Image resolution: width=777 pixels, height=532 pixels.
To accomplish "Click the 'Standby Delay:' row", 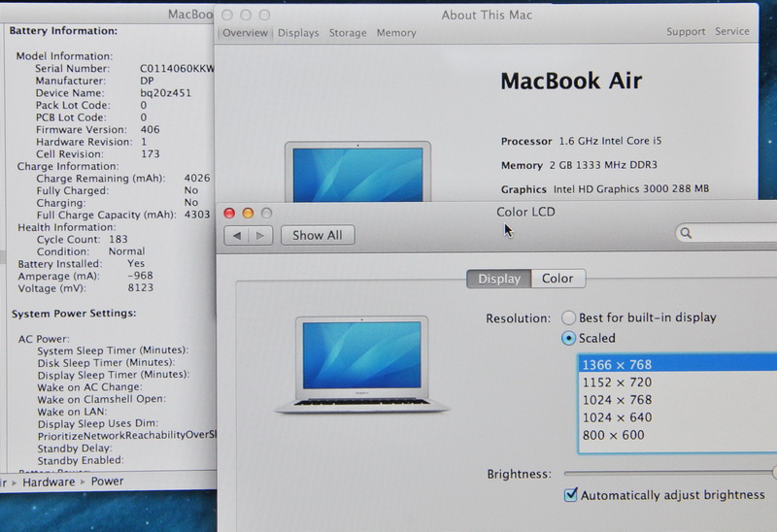I will (75, 449).
